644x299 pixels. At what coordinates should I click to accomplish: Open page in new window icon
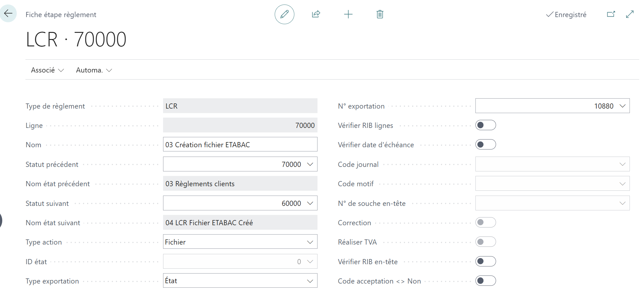coord(611,14)
